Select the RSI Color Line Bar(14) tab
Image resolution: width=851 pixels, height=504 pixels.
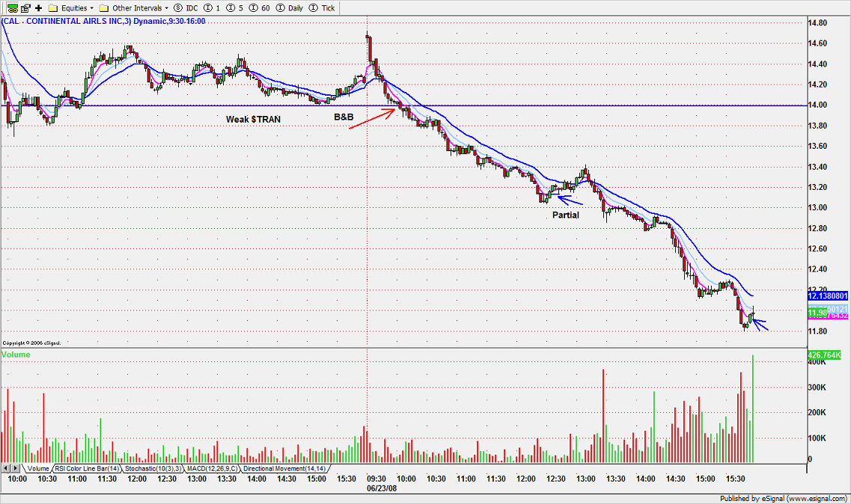(87, 469)
